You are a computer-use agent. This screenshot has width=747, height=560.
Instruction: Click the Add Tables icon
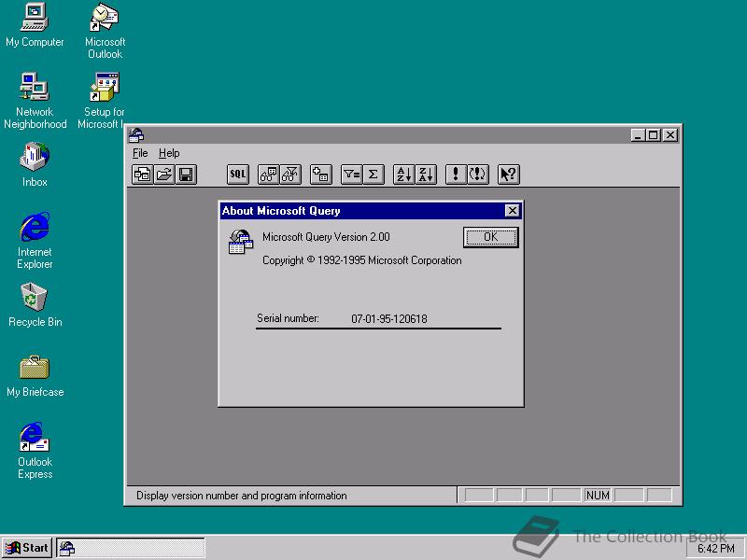[320, 175]
